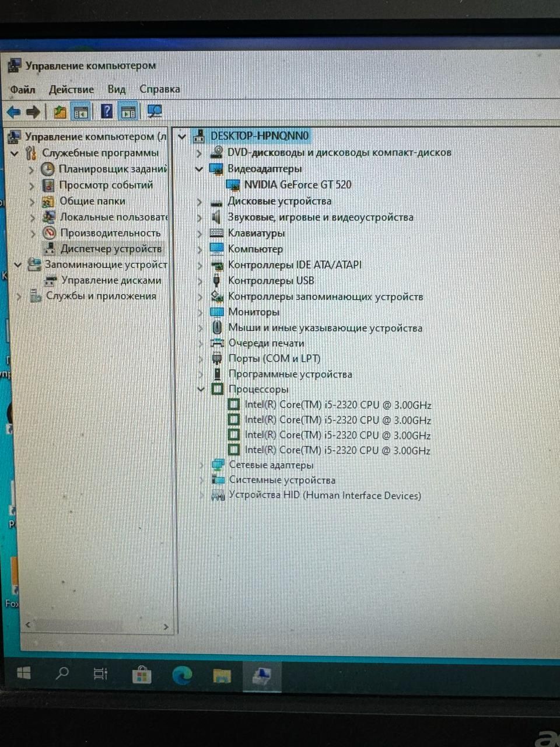Select Устройства HID (Human Interface Devices)

coord(325,495)
